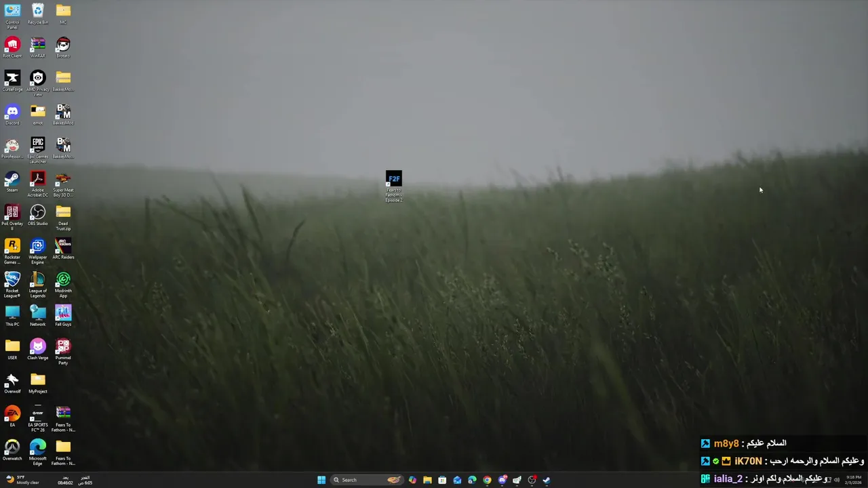Launch Overwatch desktop shortcut

[x=12, y=450]
